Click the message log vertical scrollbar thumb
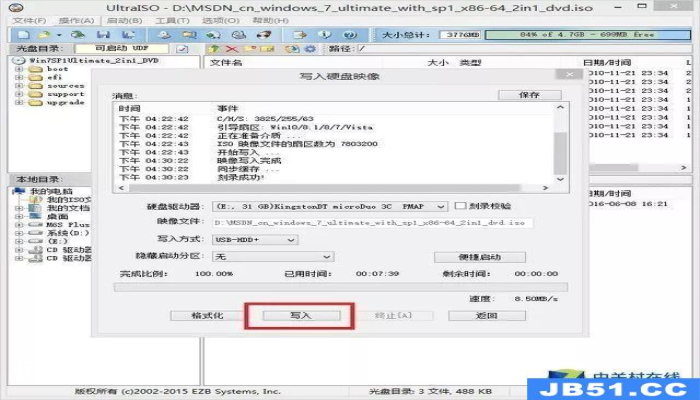 tap(560, 153)
